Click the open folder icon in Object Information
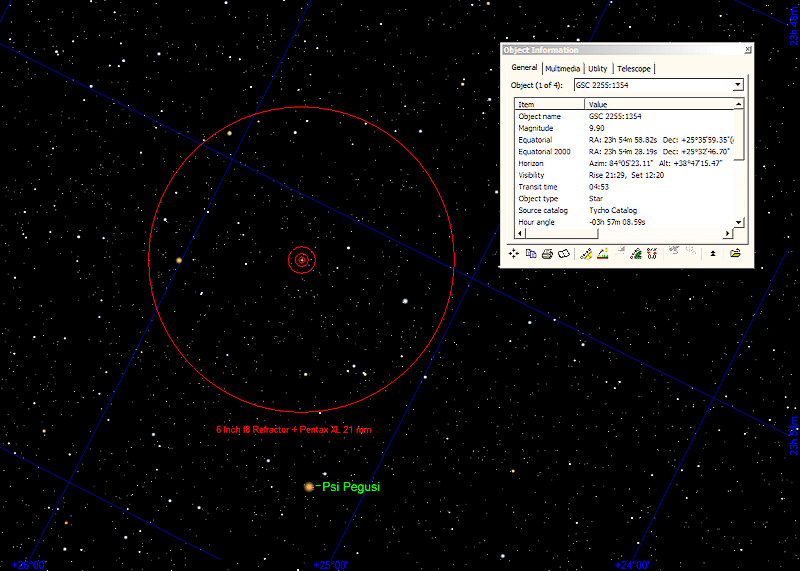The height and width of the screenshot is (571, 800). pyautogui.click(x=735, y=253)
